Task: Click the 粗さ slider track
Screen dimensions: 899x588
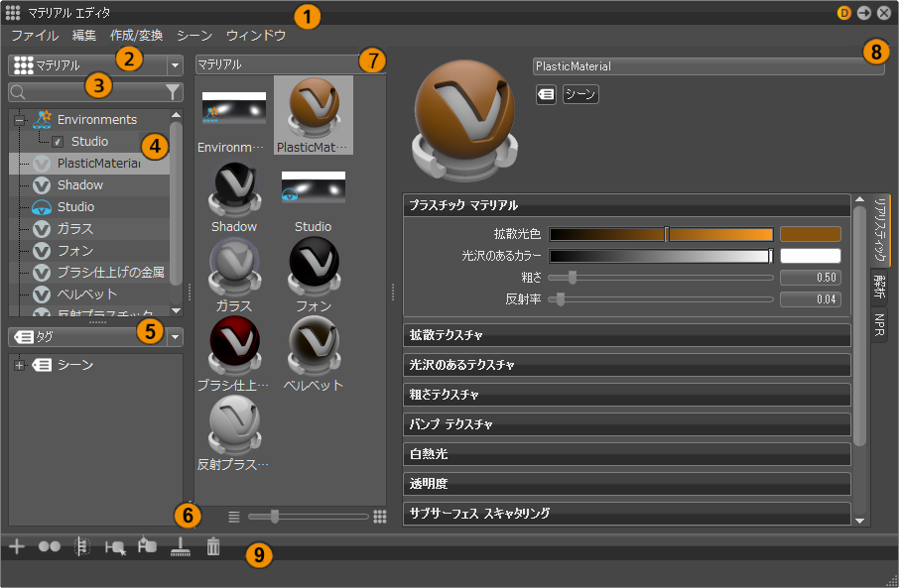Action: pos(661,278)
